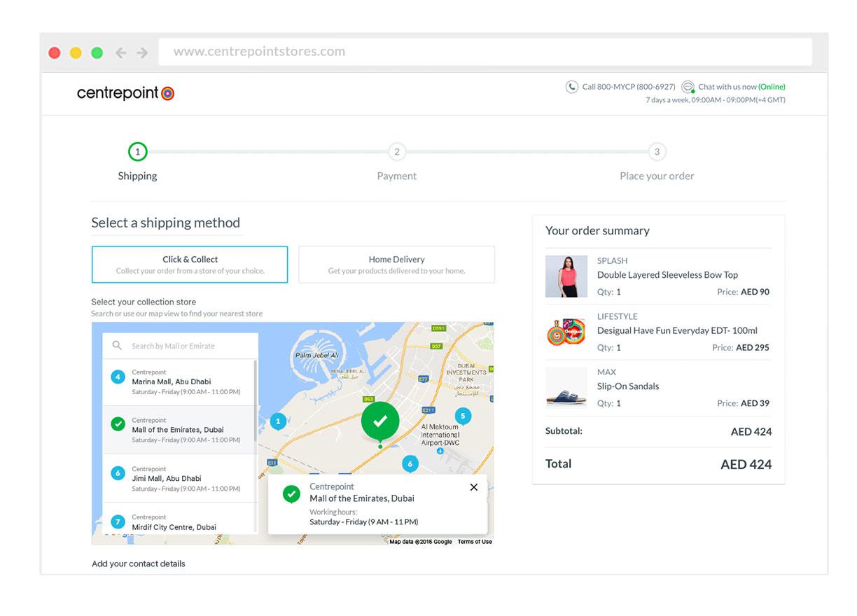Viewport: 857px width, 616px height.
Task: Close the Mall of the Emirates map popup
Action: (473, 486)
